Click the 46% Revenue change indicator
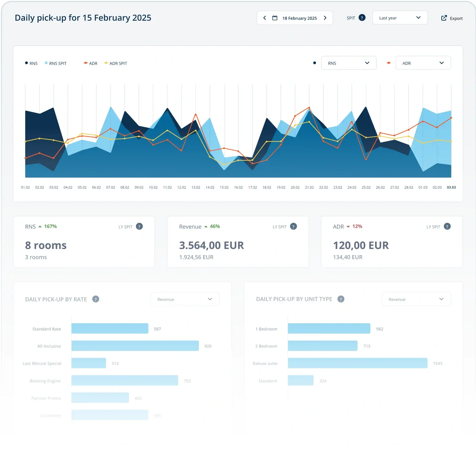This screenshot has width=476, height=450. click(212, 226)
